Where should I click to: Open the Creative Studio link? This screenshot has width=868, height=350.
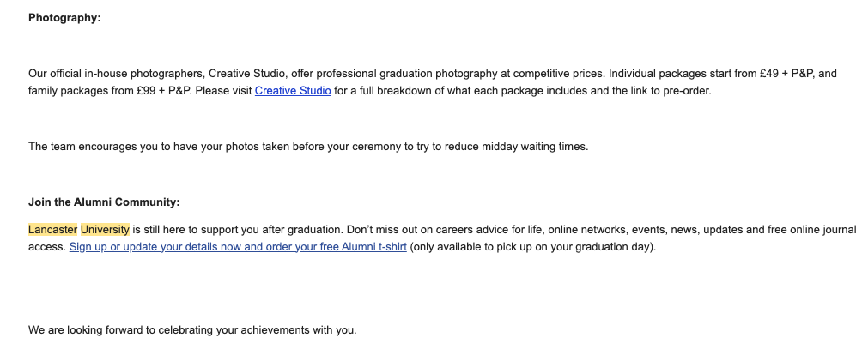tap(293, 90)
